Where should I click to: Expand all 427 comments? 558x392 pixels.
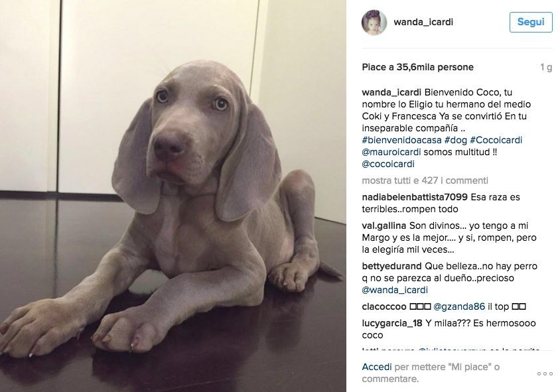pos(425,180)
